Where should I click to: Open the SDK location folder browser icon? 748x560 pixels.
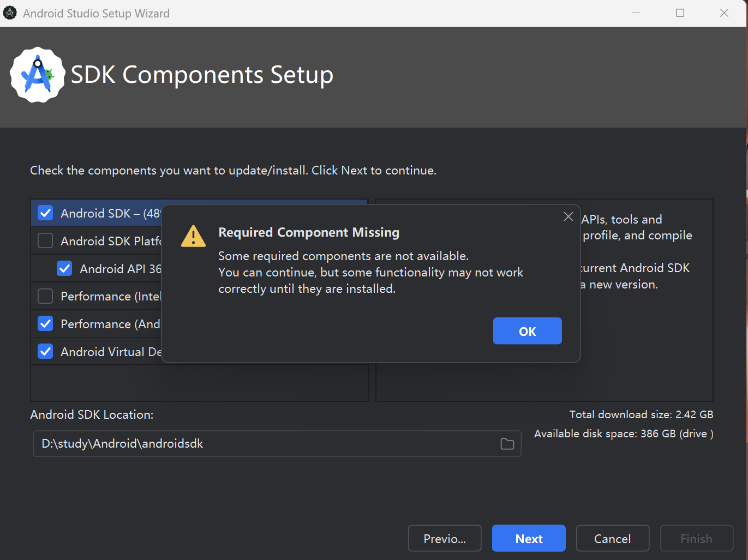coord(506,444)
